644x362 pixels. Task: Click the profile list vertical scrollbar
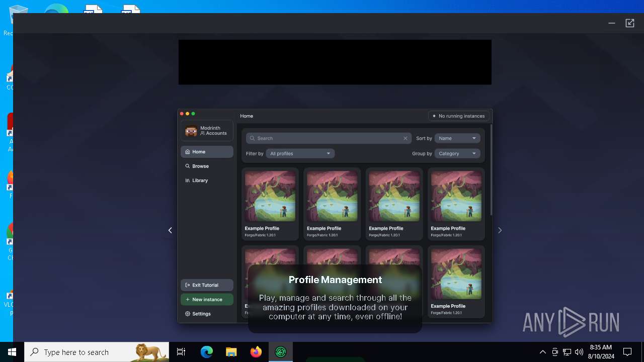click(x=491, y=170)
